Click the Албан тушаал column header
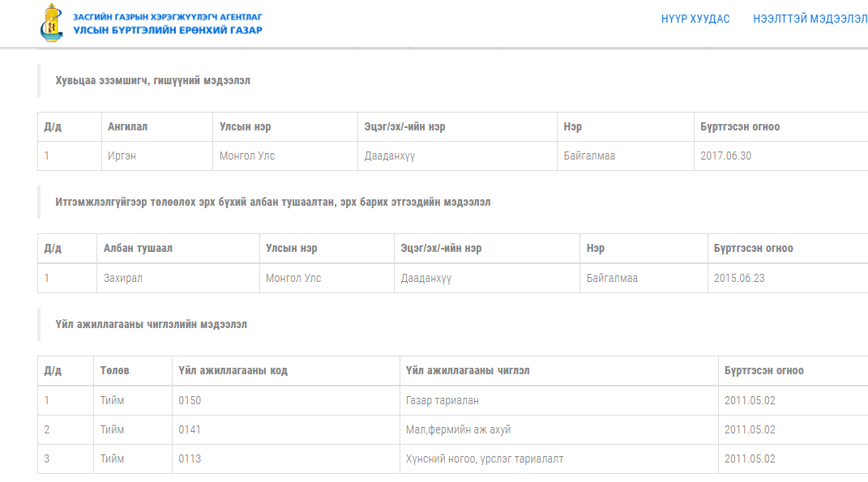This screenshot has width=868, height=482. point(138,249)
